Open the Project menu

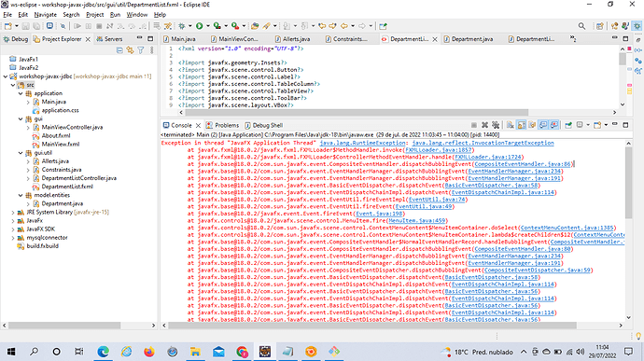click(x=94, y=14)
